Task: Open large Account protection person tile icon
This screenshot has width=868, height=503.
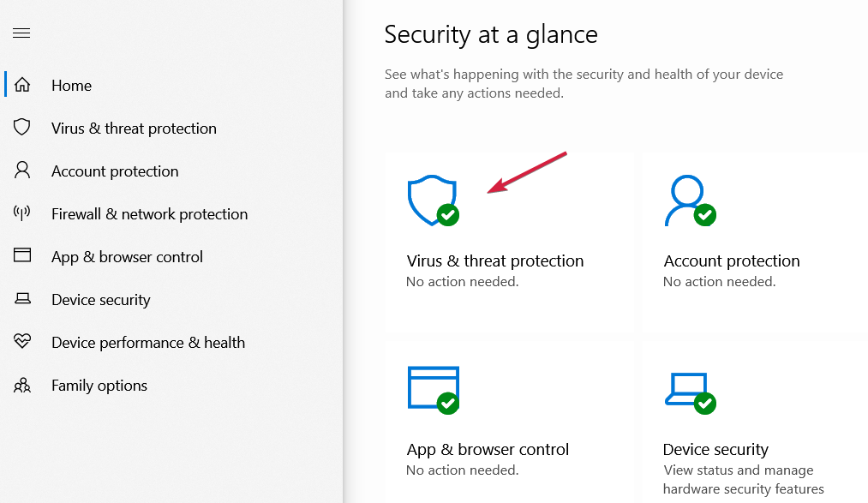Action: point(690,201)
